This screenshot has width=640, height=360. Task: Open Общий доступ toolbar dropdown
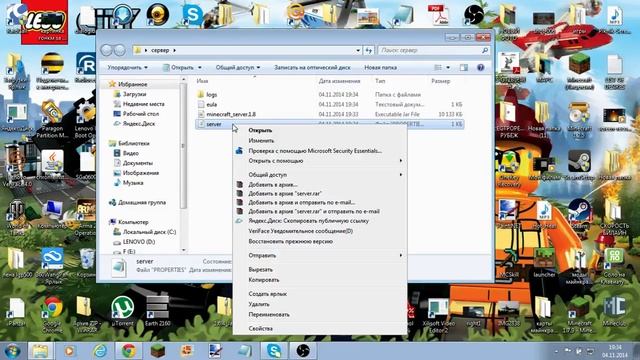238,67
